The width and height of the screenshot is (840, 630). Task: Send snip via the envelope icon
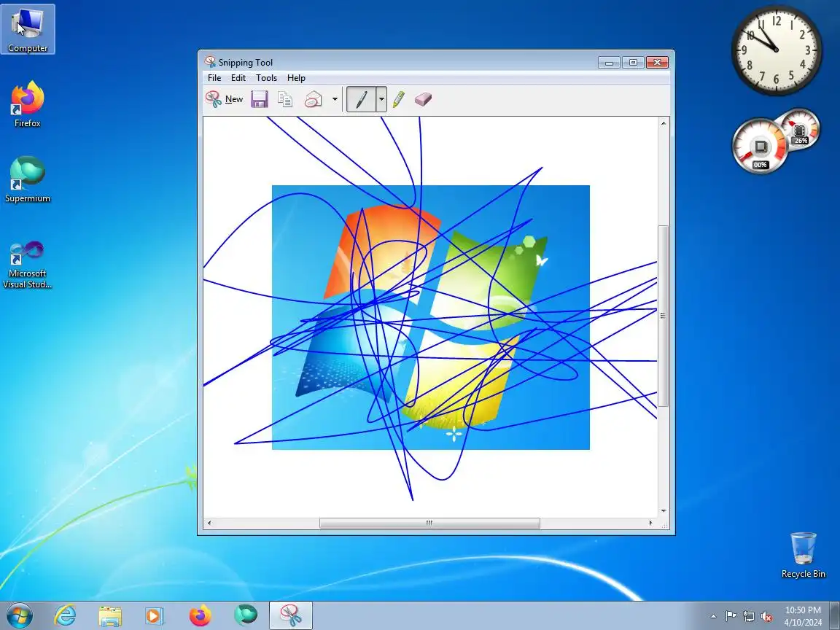click(x=314, y=99)
